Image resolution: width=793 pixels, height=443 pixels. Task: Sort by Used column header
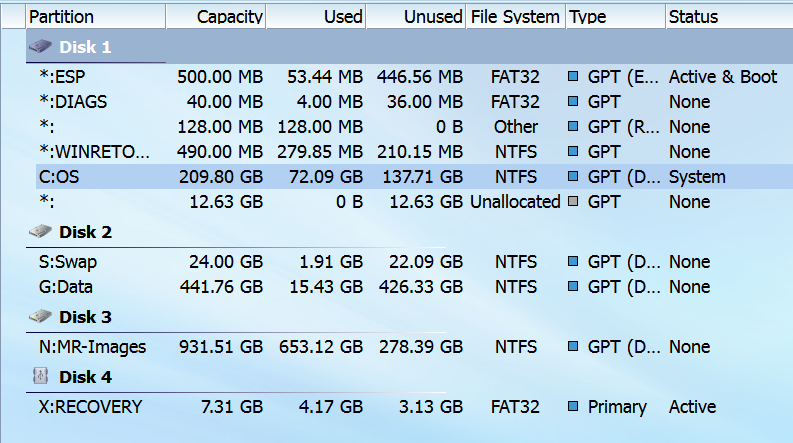343,17
